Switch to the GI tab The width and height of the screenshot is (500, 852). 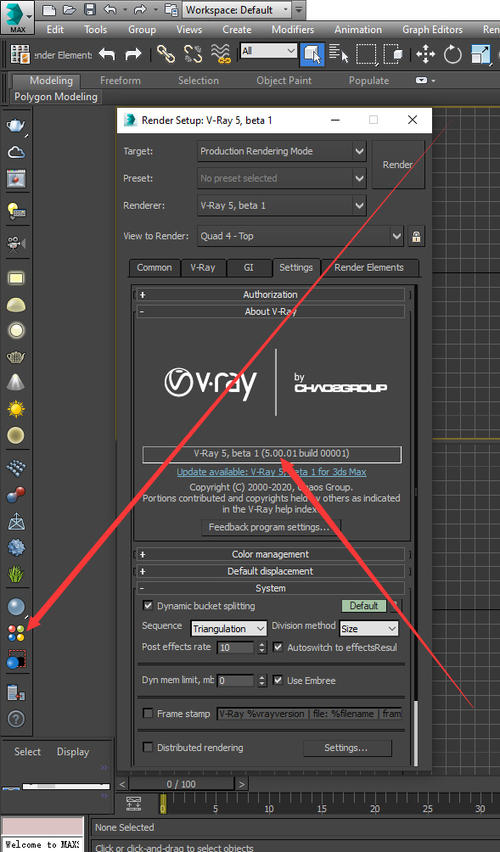[248, 267]
